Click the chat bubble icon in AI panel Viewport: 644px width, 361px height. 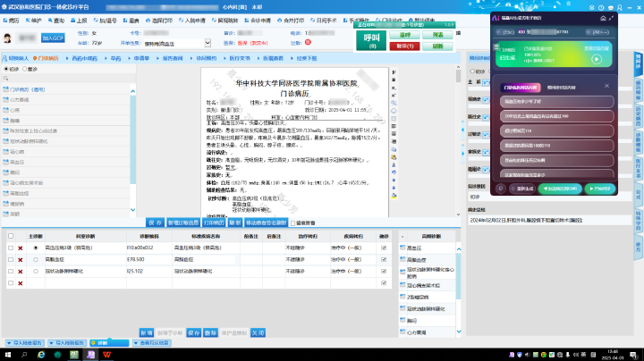[500, 189]
